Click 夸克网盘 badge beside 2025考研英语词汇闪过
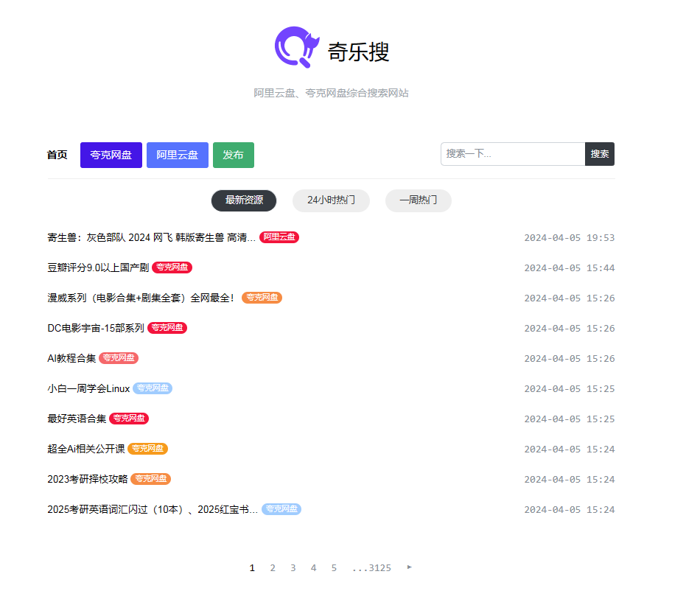700x591 pixels. (281, 509)
